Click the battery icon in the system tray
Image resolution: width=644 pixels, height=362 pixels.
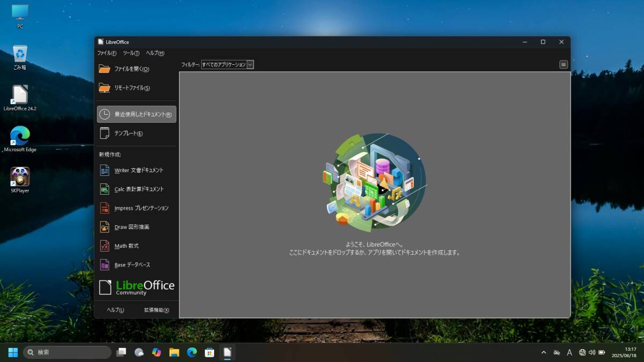click(602, 352)
